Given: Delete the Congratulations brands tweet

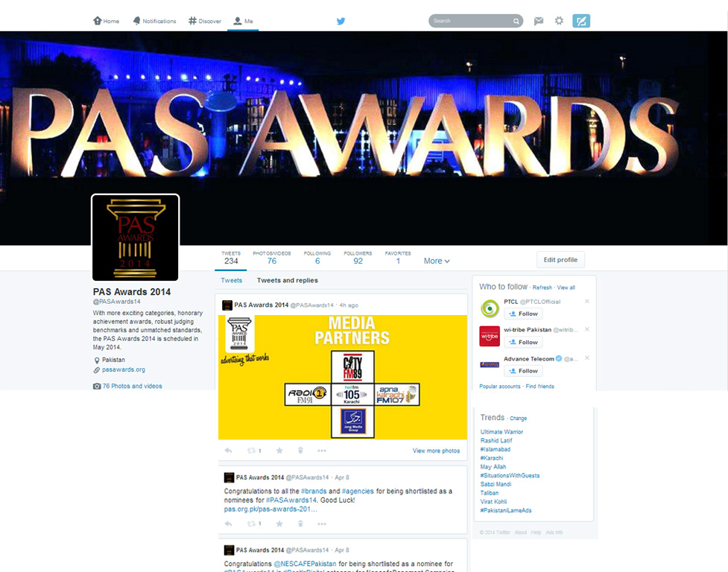Looking at the screenshot, I should (x=300, y=524).
